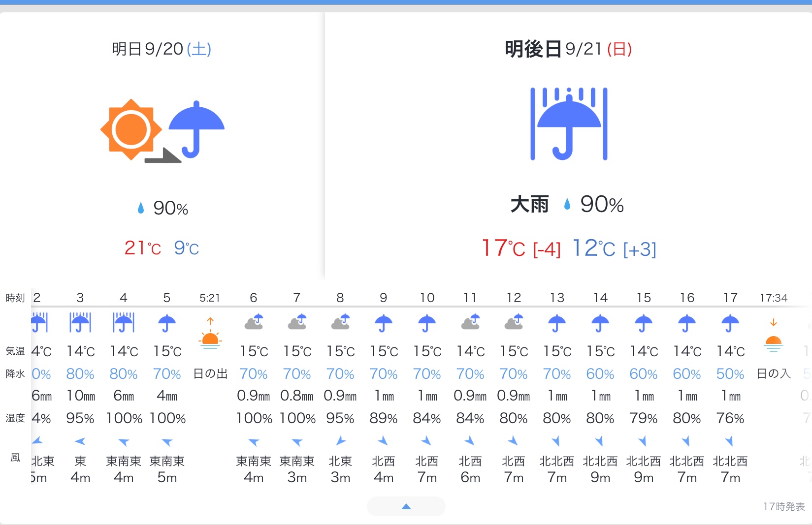
Task: Click the umbrella icon at 9 o'clock
Action: [384, 323]
